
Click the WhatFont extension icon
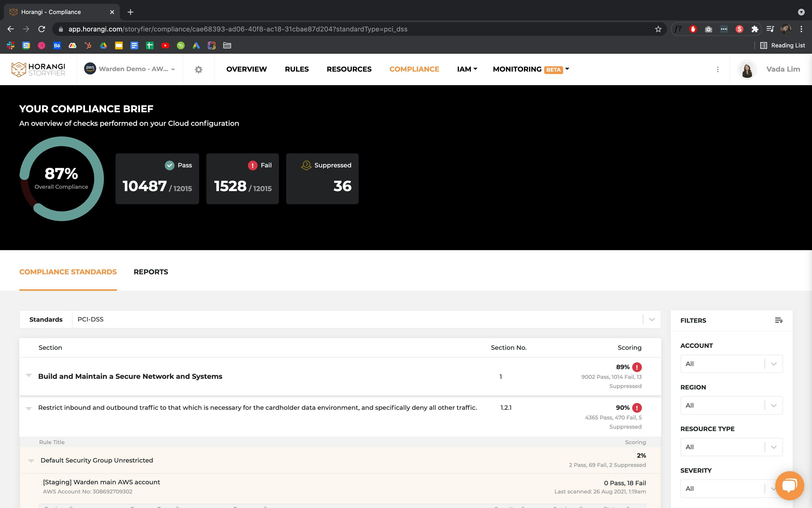pyautogui.click(x=678, y=29)
